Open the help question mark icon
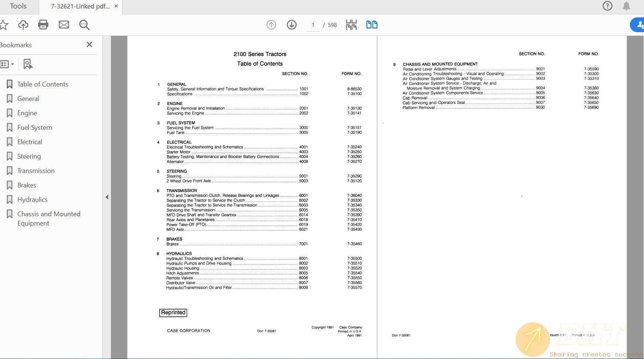The width and height of the screenshot is (644, 359). tap(607, 6)
